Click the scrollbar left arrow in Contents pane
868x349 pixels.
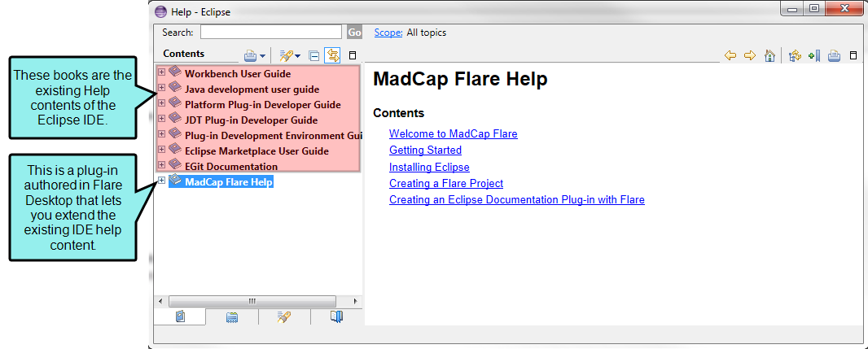click(160, 302)
